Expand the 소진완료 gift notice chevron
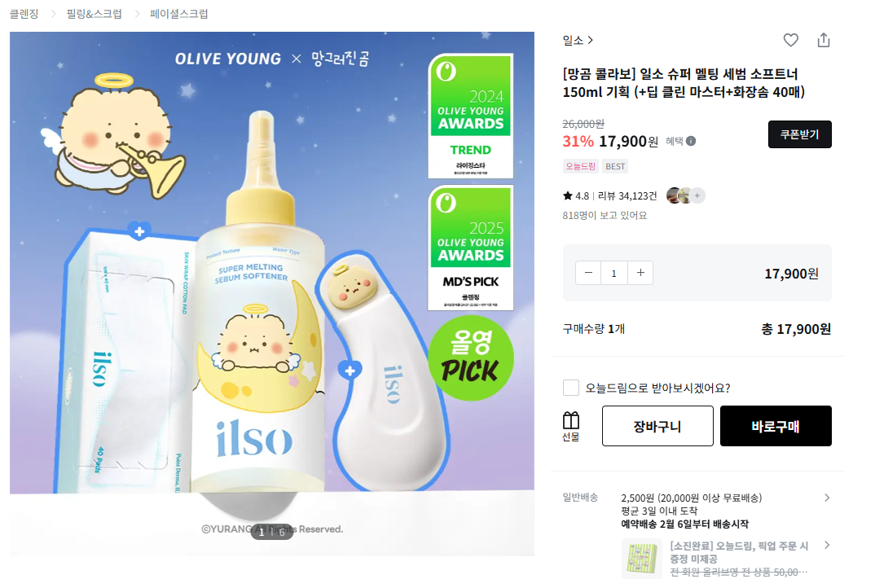Image resolution: width=875 pixels, height=588 pixels. coord(827,545)
